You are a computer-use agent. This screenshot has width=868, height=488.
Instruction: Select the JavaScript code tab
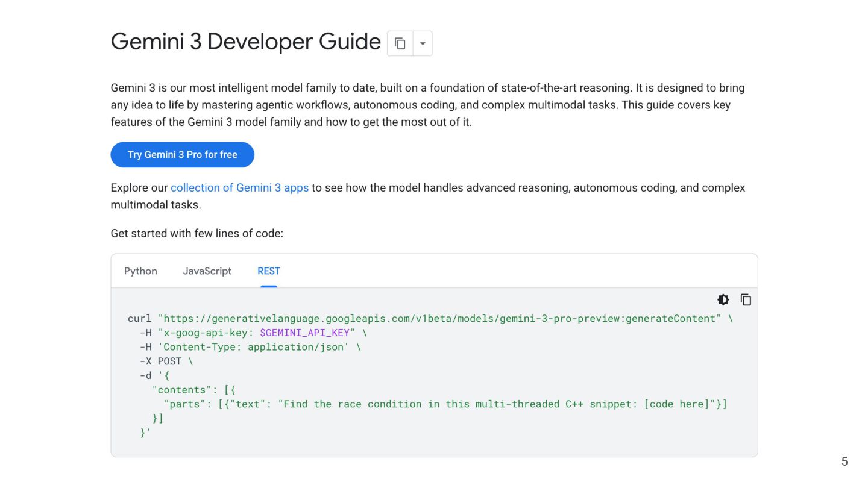[207, 271]
